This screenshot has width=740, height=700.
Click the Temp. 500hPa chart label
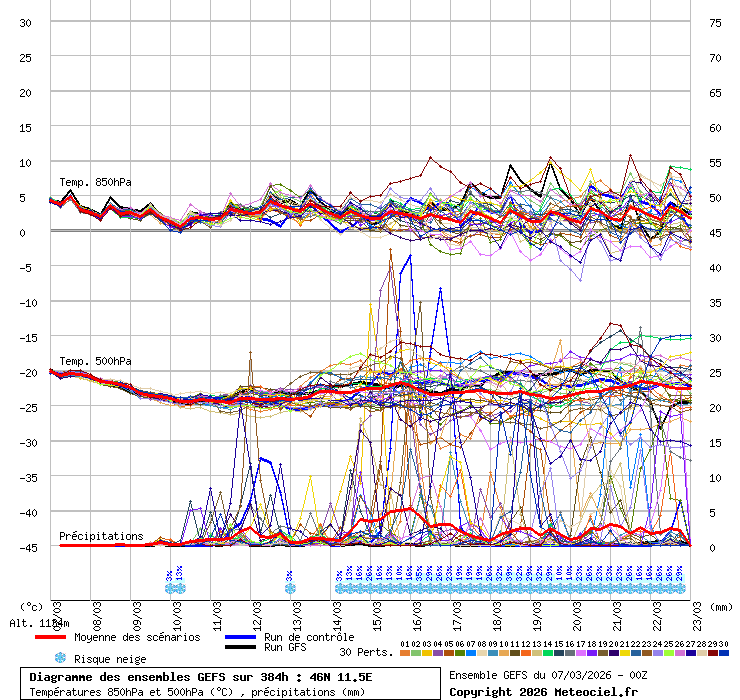pos(95,361)
